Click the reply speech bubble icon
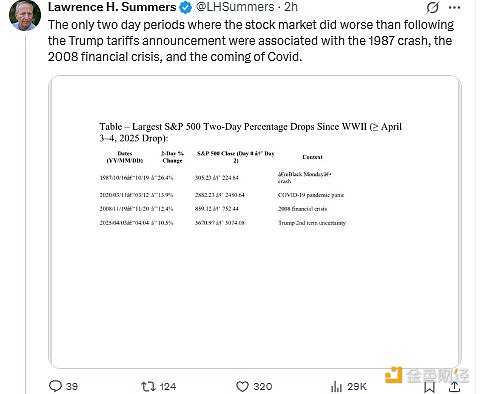This screenshot has width=480, height=394. (55, 386)
